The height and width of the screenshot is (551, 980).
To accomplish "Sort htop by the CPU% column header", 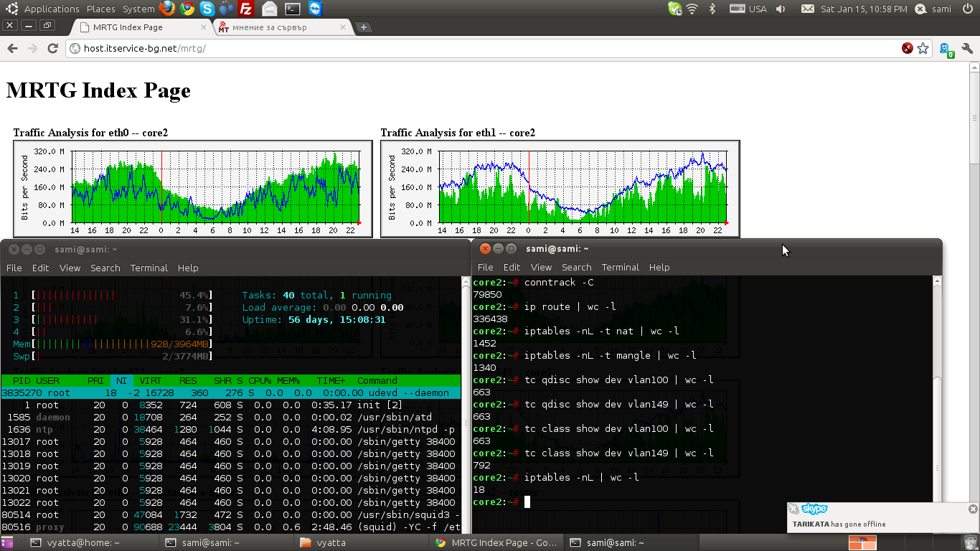I will pos(259,380).
